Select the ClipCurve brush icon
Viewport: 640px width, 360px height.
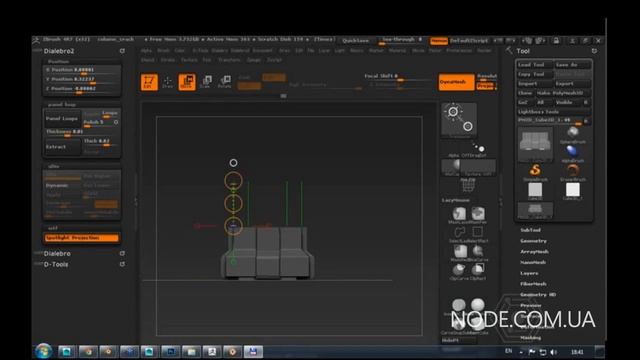(459, 271)
